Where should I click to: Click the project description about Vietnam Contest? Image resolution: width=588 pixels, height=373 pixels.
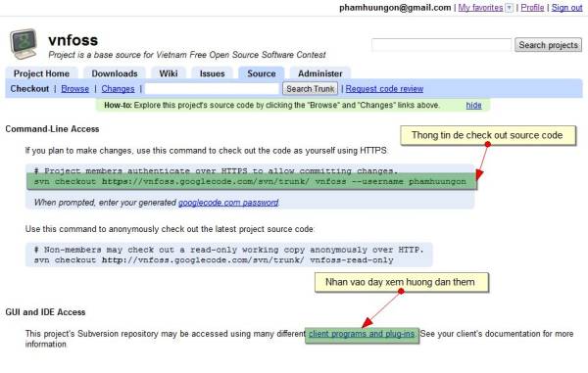point(187,55)
